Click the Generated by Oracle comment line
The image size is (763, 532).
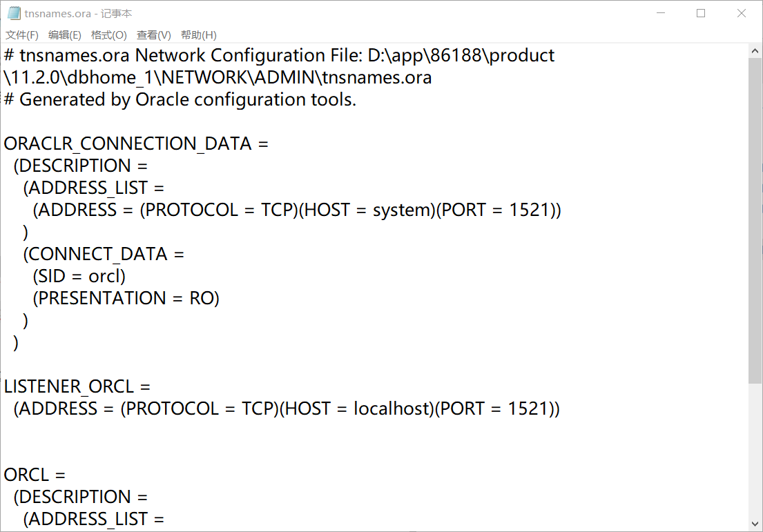pos(180,99)
